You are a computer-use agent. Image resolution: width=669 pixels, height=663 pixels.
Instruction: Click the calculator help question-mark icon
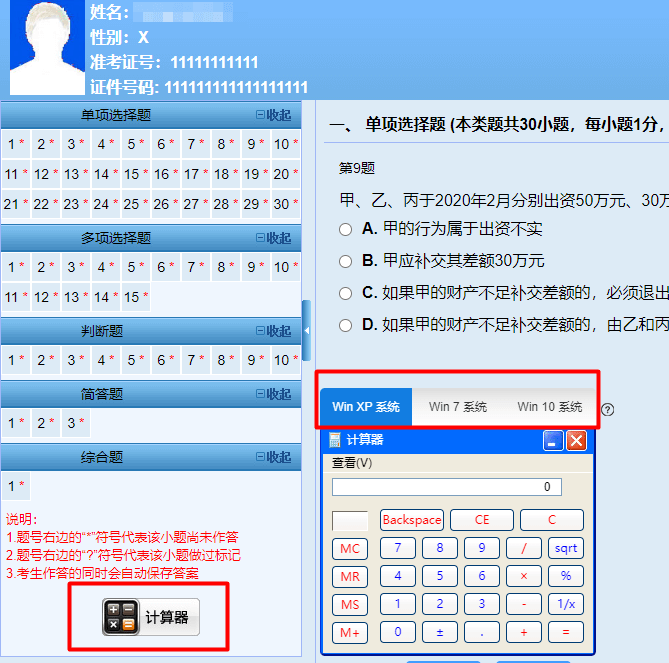(x=607, y=410)
